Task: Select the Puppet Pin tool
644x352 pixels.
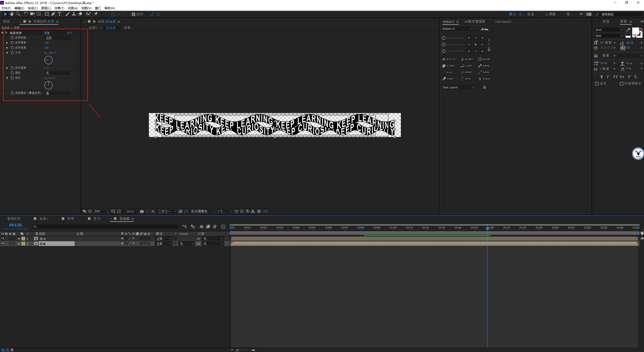Action: 96,14
